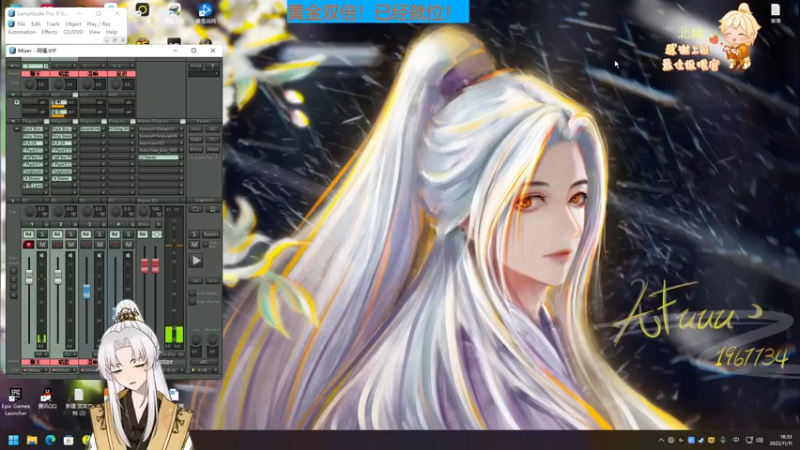Click channel 2 speaker monitor icon
The image size is (800, 450).
70,255
